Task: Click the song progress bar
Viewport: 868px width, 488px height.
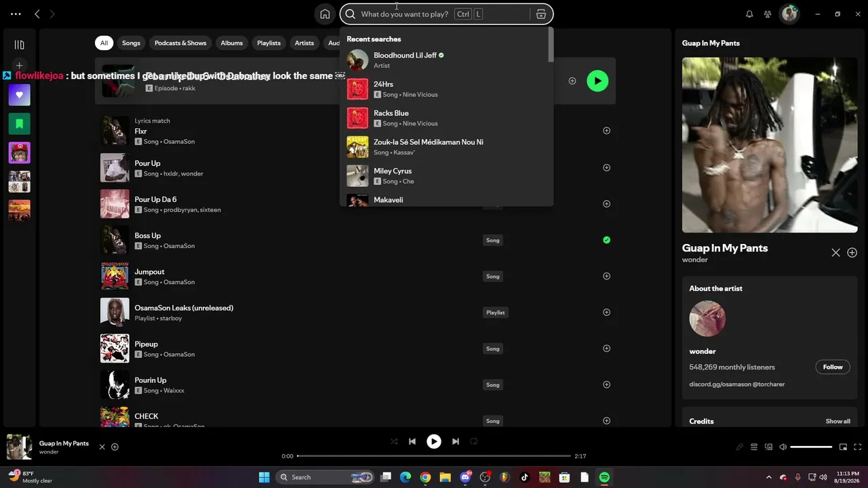Action: click(x=434, y=456)
